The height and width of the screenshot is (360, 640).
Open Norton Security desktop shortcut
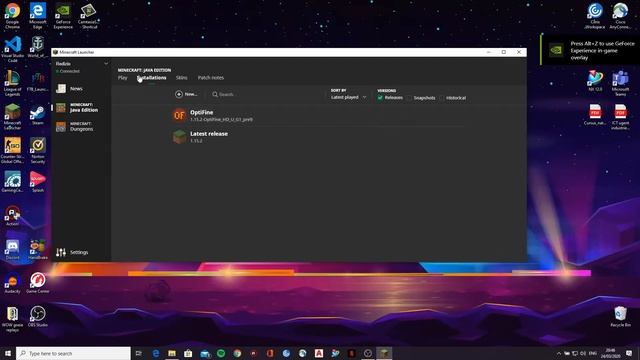coord(38,151)
